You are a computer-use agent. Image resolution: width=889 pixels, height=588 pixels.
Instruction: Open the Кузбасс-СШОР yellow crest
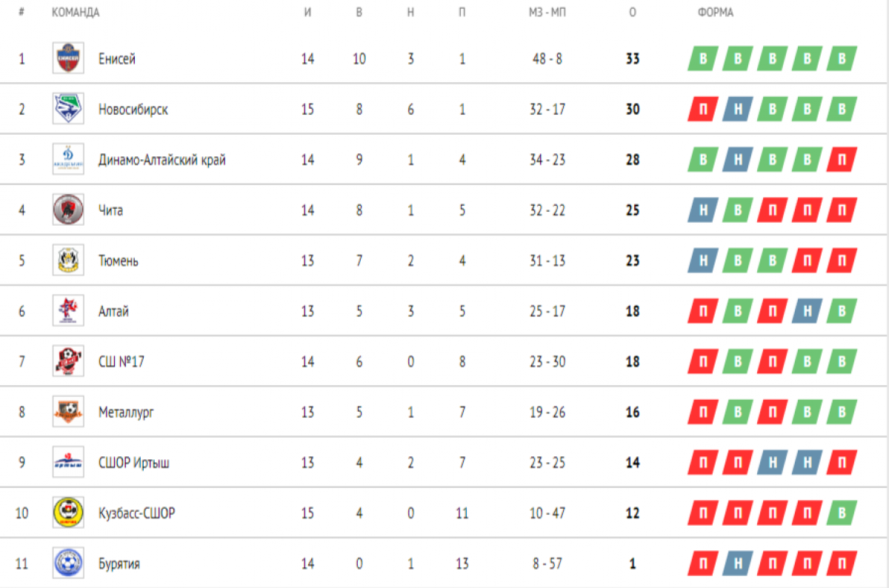68,512
